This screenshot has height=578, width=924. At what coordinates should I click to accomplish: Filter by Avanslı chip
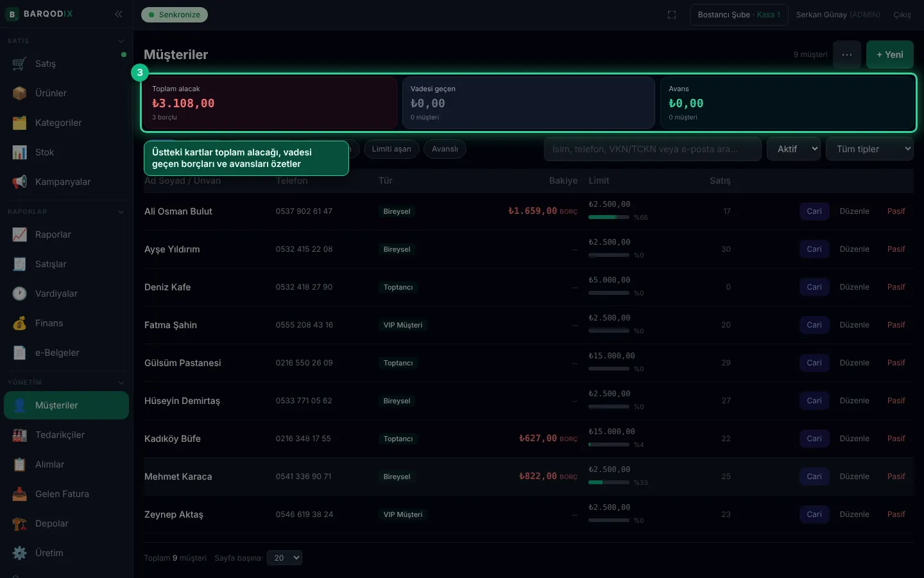pyautogui.click(x=445, y=149)
